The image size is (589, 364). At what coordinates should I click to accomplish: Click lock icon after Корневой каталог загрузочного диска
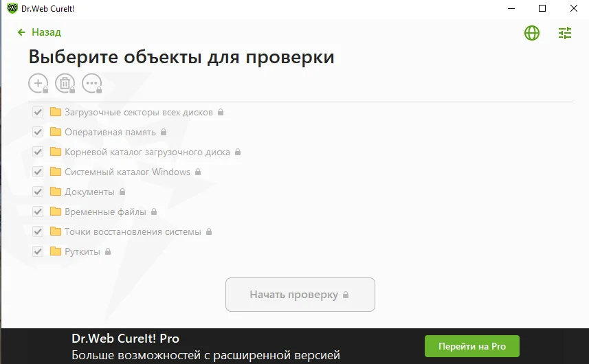click(x=238, y=152)
